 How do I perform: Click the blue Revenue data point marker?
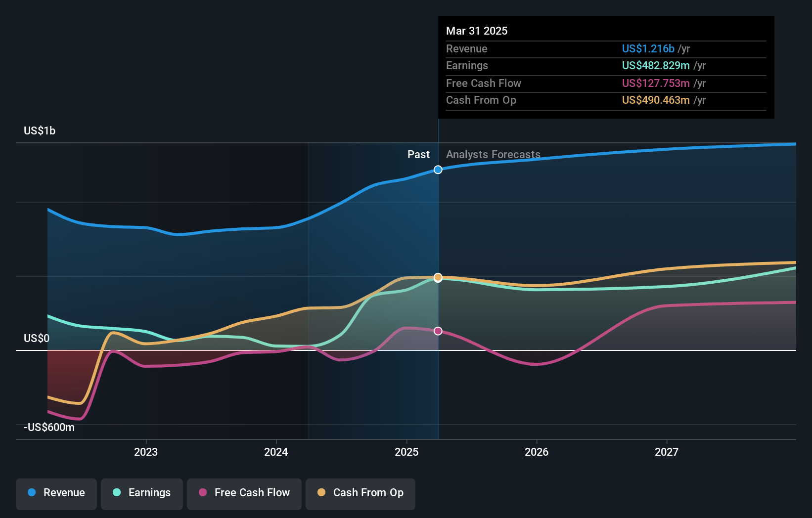[x=438, y=170]
